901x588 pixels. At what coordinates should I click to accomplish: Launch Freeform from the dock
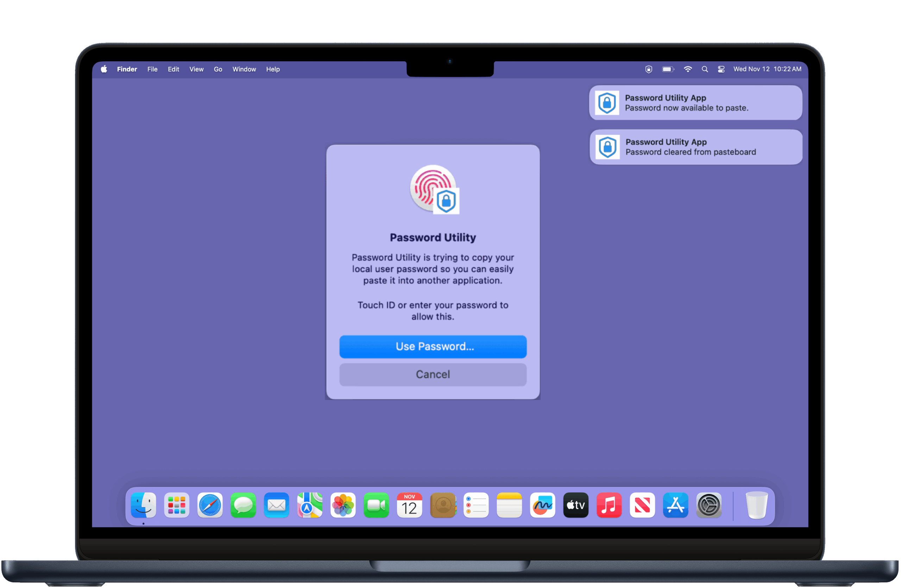pyautogui.click(x=542, y=505)
